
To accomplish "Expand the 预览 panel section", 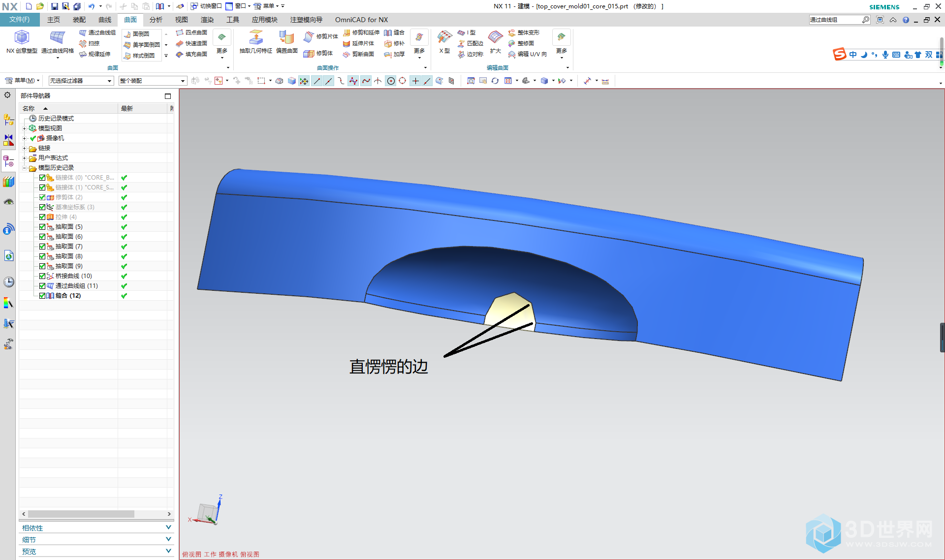I will [96, 551].
